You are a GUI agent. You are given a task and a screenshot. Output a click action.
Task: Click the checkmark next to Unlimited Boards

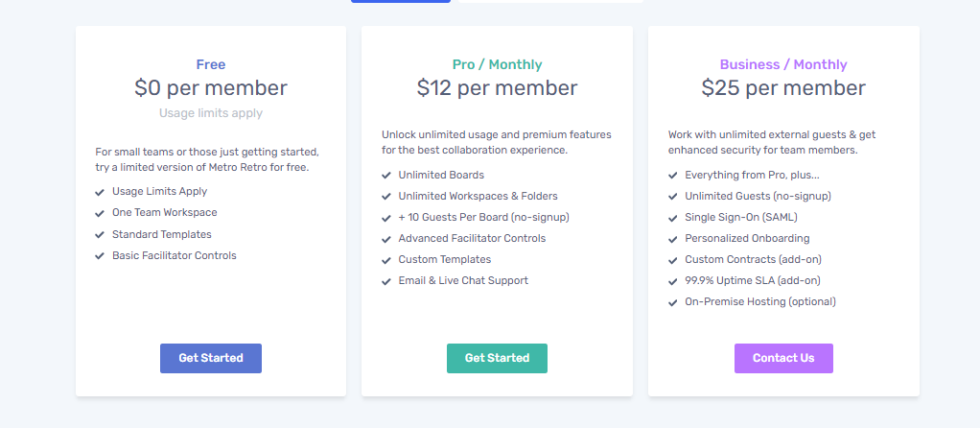coord(386,176)
